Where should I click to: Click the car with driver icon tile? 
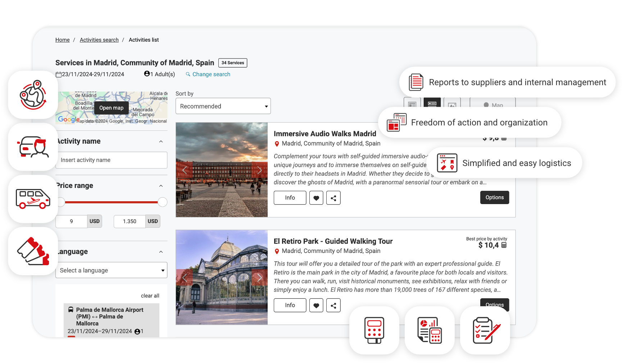(x=33, y=147)
